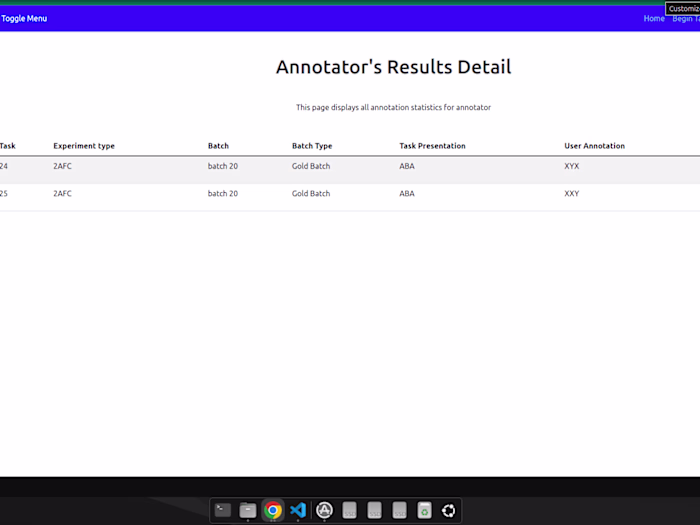The image size is (700, 525).
Task: Select 2AFC in the task 24 row
Action: coord(62,166)
